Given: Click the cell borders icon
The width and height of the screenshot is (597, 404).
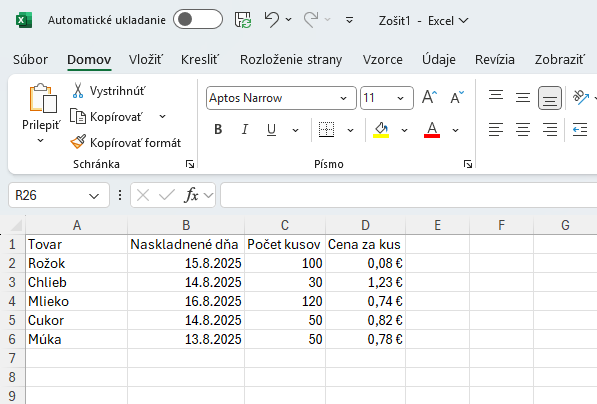Looking at the screenshot, I should [x=327, y=130].
